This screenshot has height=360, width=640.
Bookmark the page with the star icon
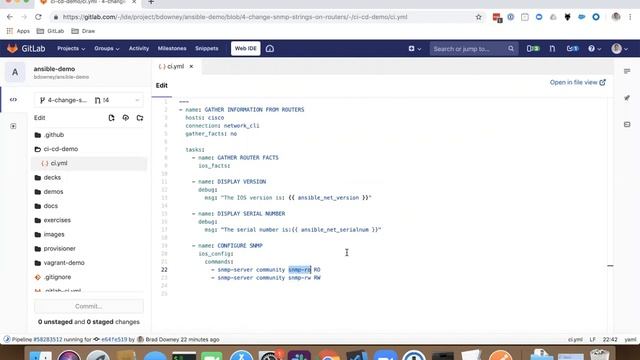pos(478,17)
